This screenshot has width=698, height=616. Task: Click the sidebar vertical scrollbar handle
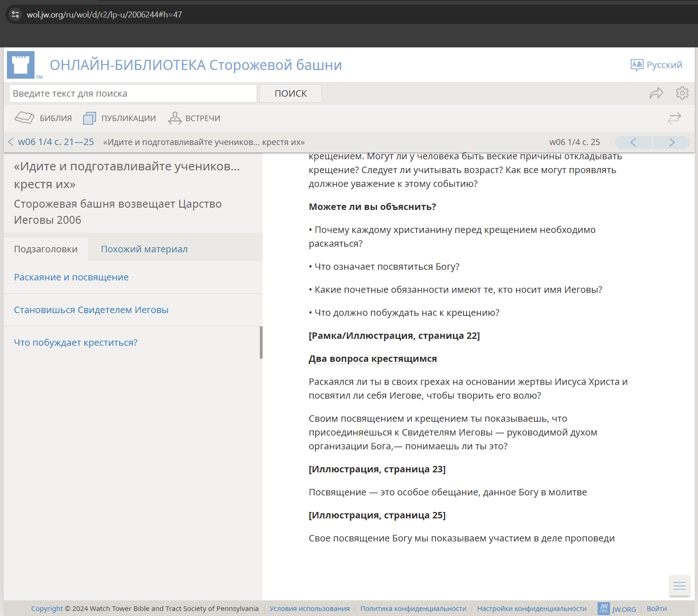(x=261, y=343)
